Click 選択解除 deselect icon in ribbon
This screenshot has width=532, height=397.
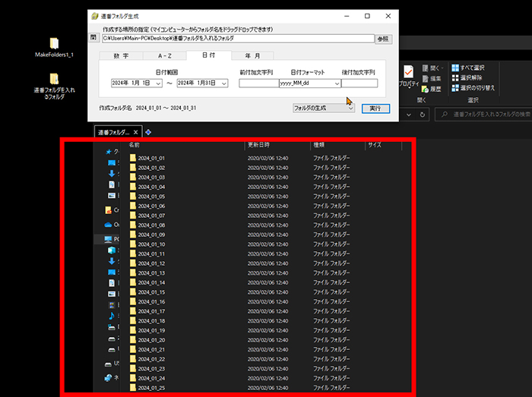click(x=455, y=77)
